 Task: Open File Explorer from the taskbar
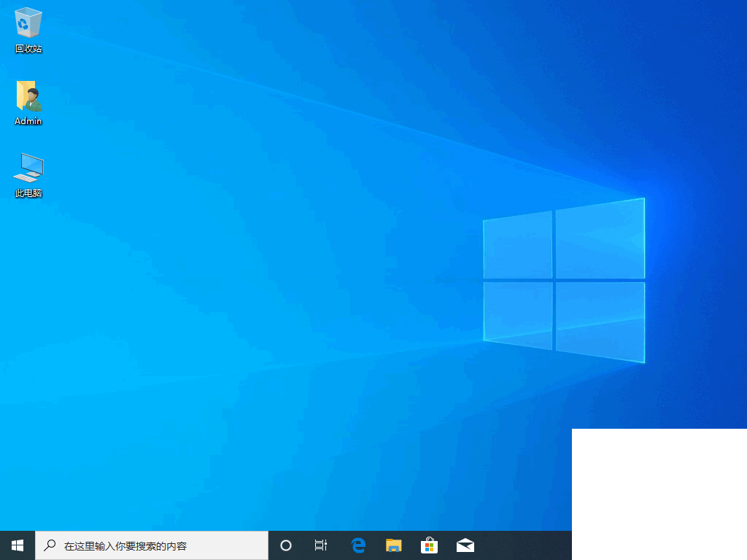394,545
